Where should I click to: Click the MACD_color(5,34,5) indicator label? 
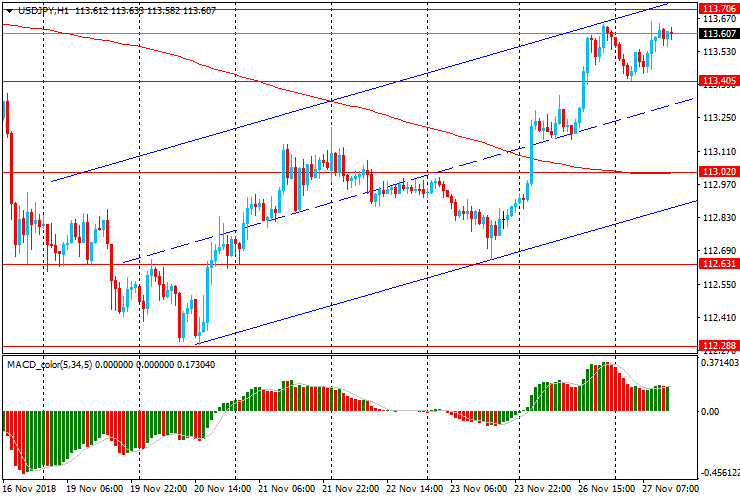pyautogui.click(x=50, y=365)
